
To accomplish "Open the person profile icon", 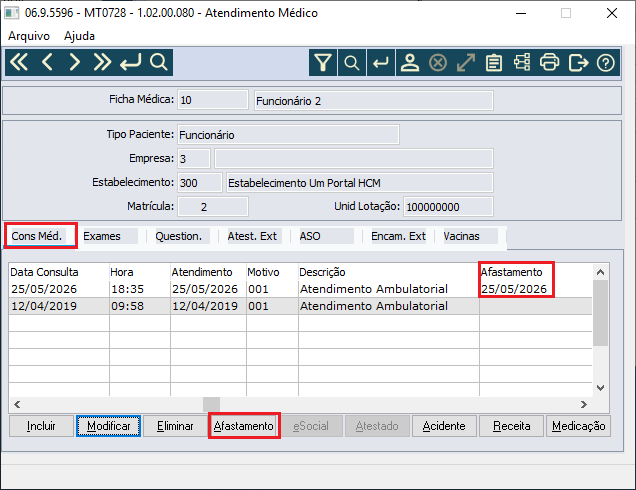I will click(410, 63).
